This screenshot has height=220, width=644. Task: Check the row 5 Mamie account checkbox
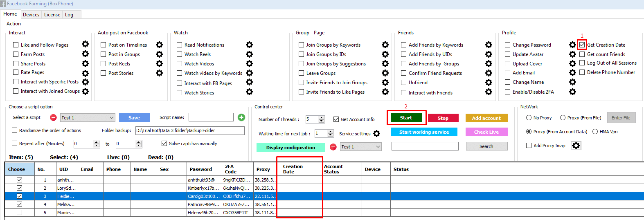pos(19,212)
